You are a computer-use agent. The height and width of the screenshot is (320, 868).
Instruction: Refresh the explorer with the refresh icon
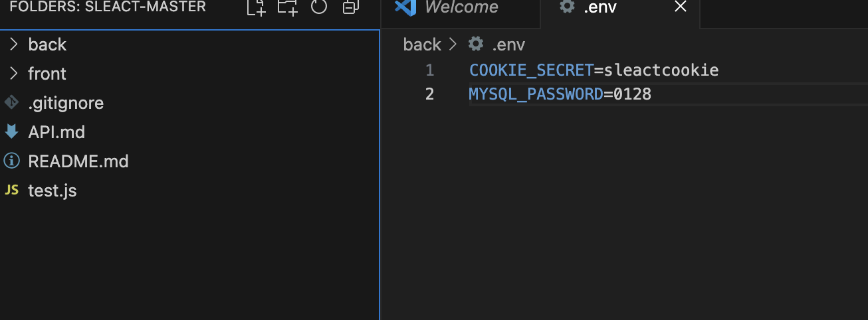click(x=319, y=7)
